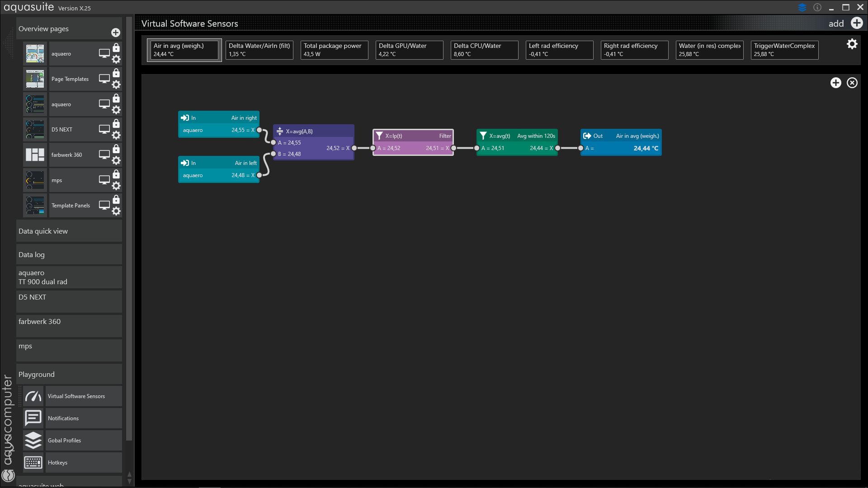Open the mps overview page

(x=57, y=180)
